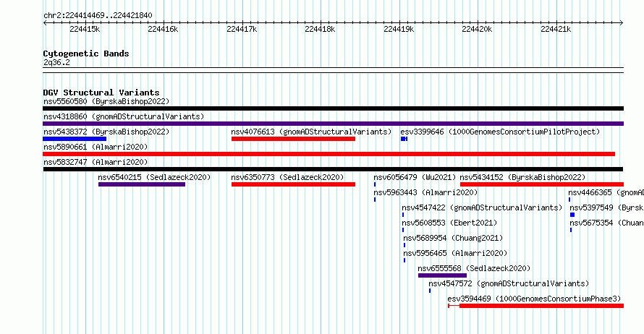Open nsv5608553 (Ebert2021) variant label

tap(449, 223)
